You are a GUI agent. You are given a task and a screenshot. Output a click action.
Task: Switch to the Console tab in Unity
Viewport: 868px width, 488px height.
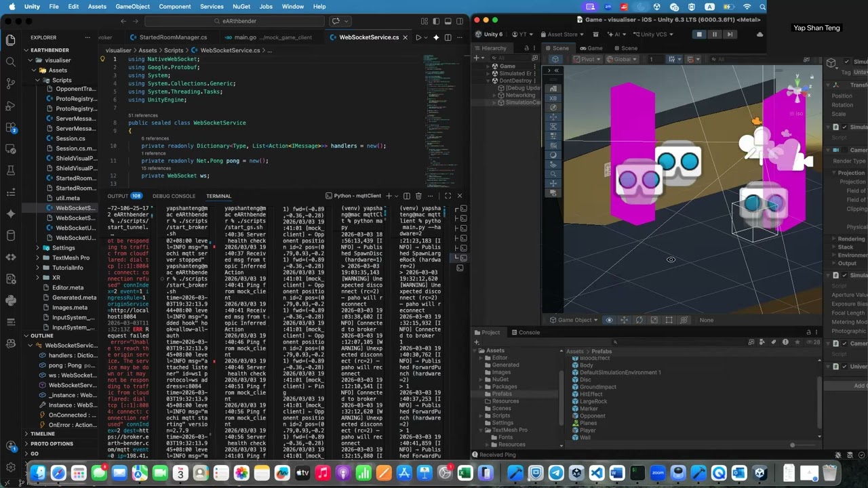point(526,332)
